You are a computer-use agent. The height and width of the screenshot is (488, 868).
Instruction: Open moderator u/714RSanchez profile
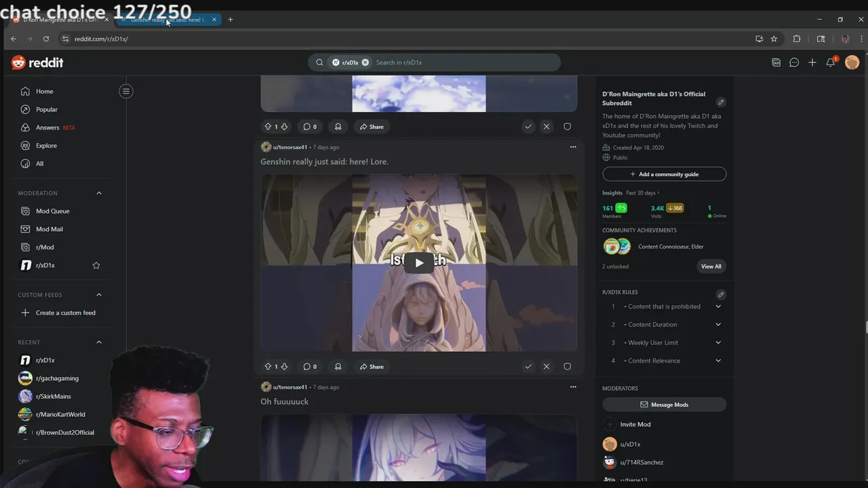tap(642, 462)
